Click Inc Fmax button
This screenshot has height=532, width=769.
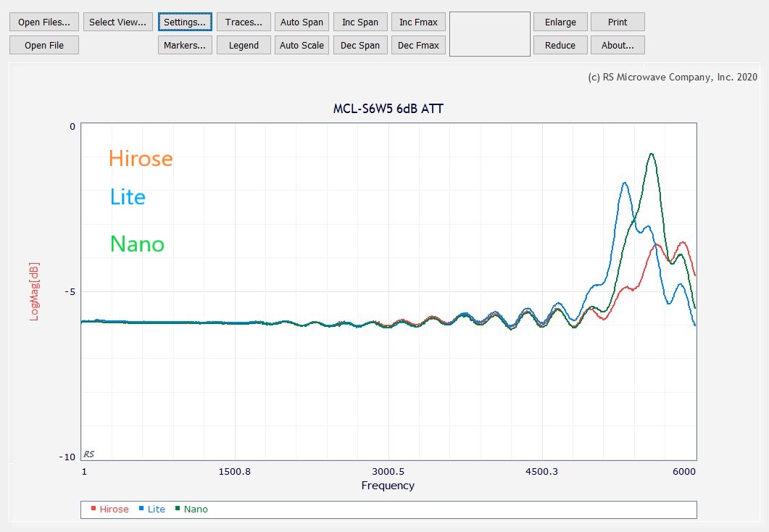(418, 22)
